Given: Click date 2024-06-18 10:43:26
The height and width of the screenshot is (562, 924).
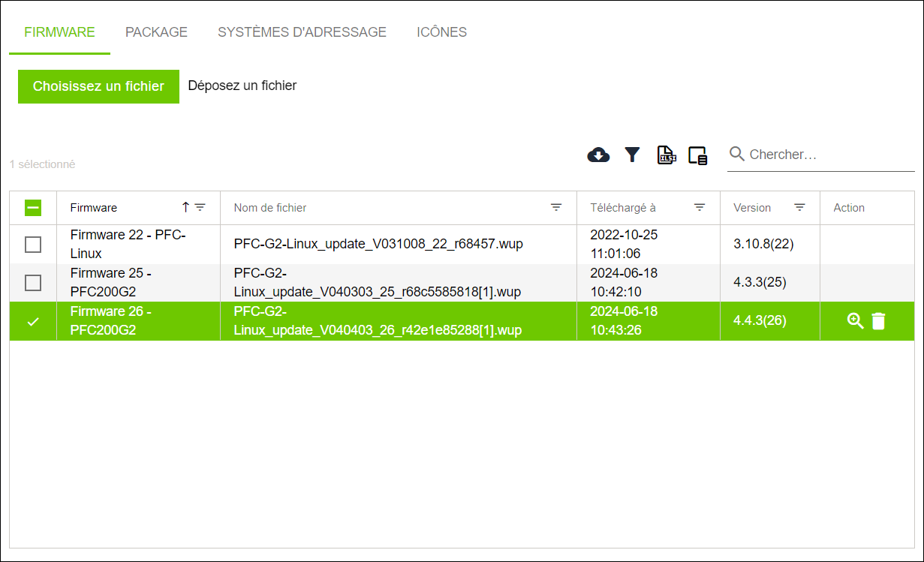Looking at the screenshot, I should [624, 320].
